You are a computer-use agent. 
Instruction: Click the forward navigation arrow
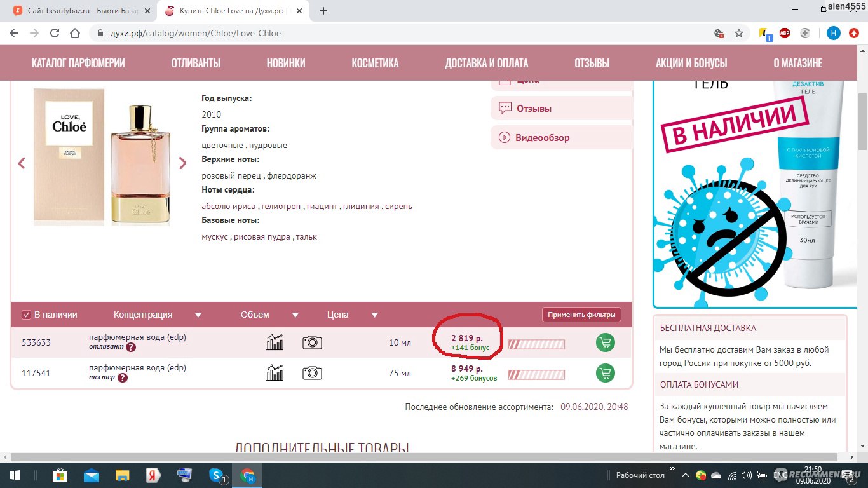pyautogui.click(x=34, y=33)
